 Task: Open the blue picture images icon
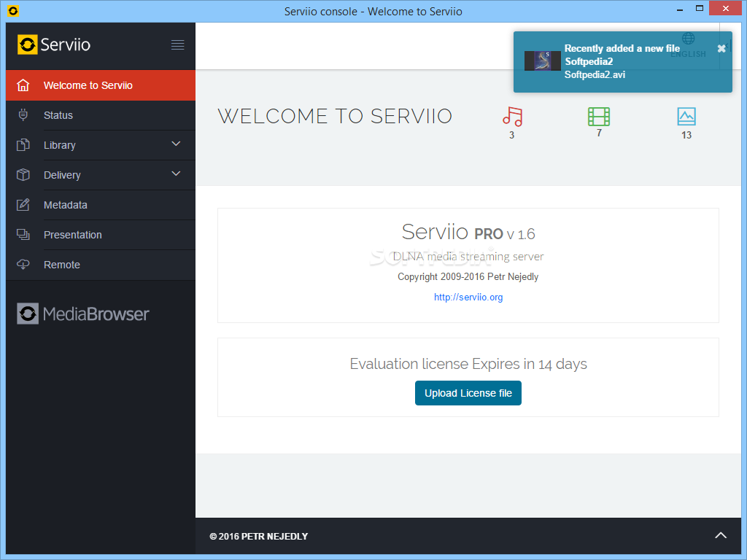[x=686, y=116]
